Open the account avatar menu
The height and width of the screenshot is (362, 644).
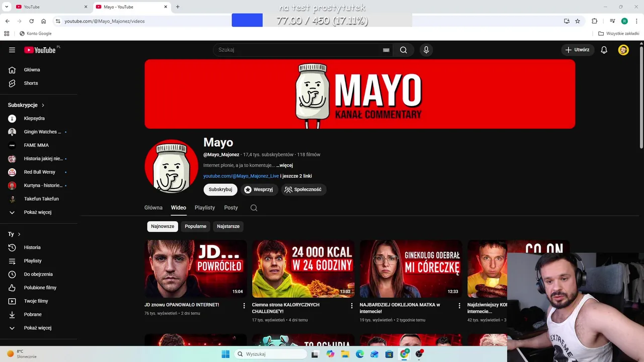623,50
